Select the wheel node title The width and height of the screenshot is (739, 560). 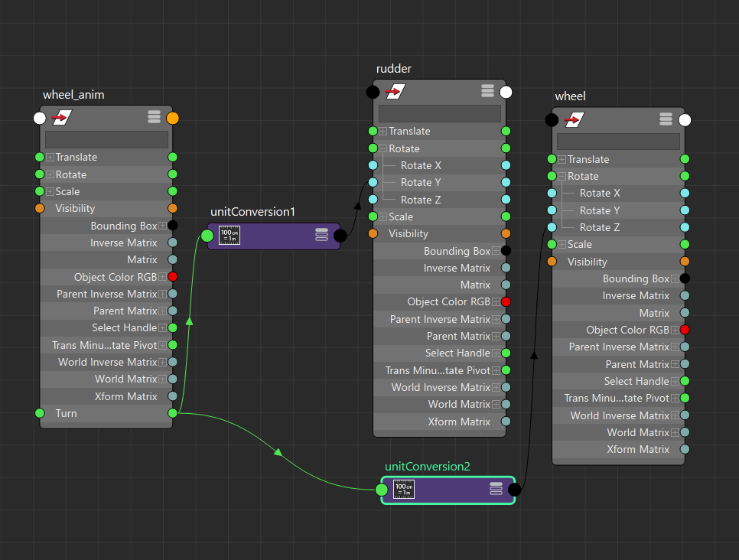tap(570, 96)
